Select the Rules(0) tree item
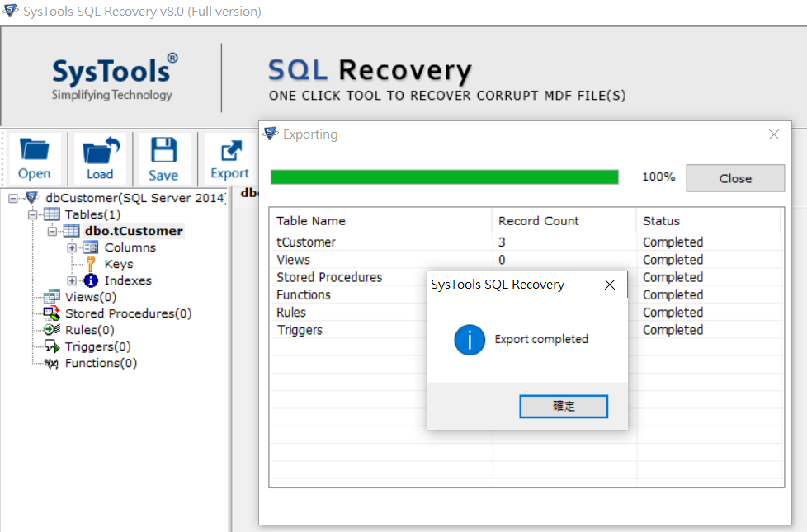The height and width of the screenshot is (532, 807). (x=90, y=330)
